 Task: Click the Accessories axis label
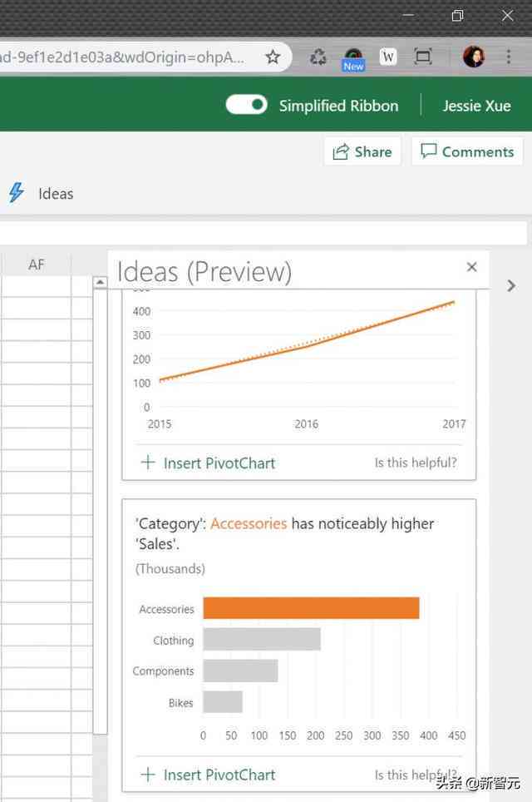(x=166, y=609)
